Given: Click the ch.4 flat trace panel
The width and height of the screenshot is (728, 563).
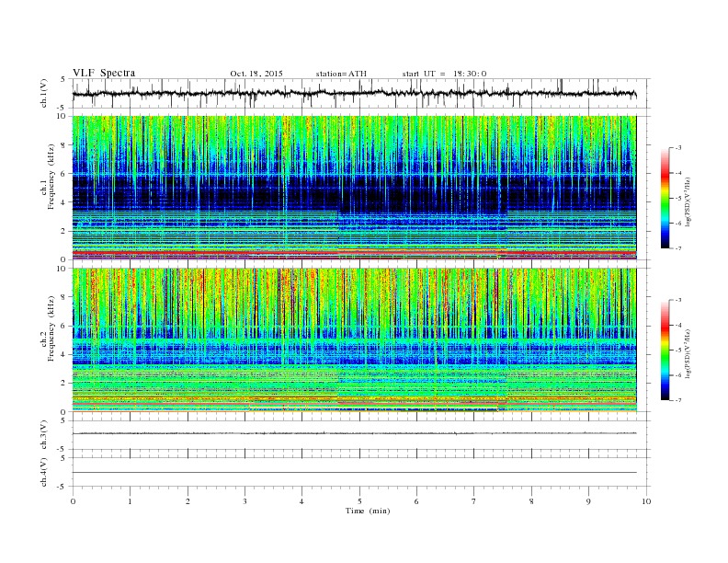Looking at the screenshot, I should click(x=361, y=472).
